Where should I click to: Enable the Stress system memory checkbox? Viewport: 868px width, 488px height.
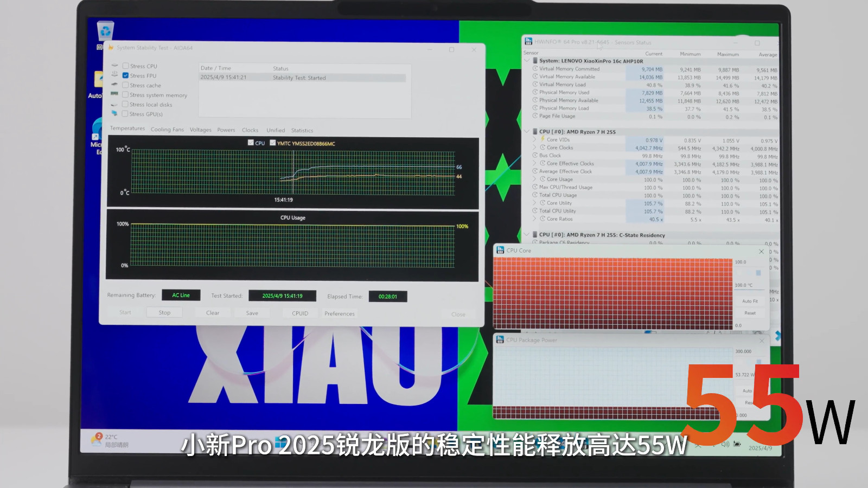(125, 94)
